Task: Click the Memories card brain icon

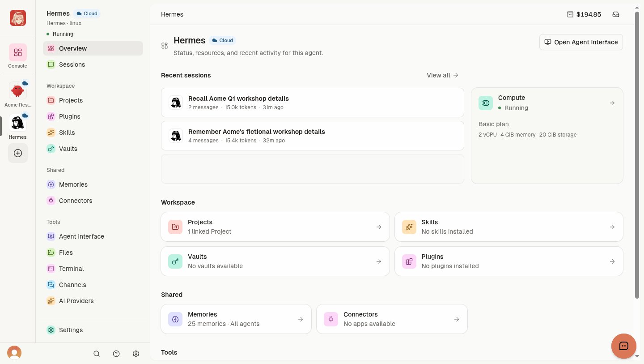Action: [x=175, y=319]
